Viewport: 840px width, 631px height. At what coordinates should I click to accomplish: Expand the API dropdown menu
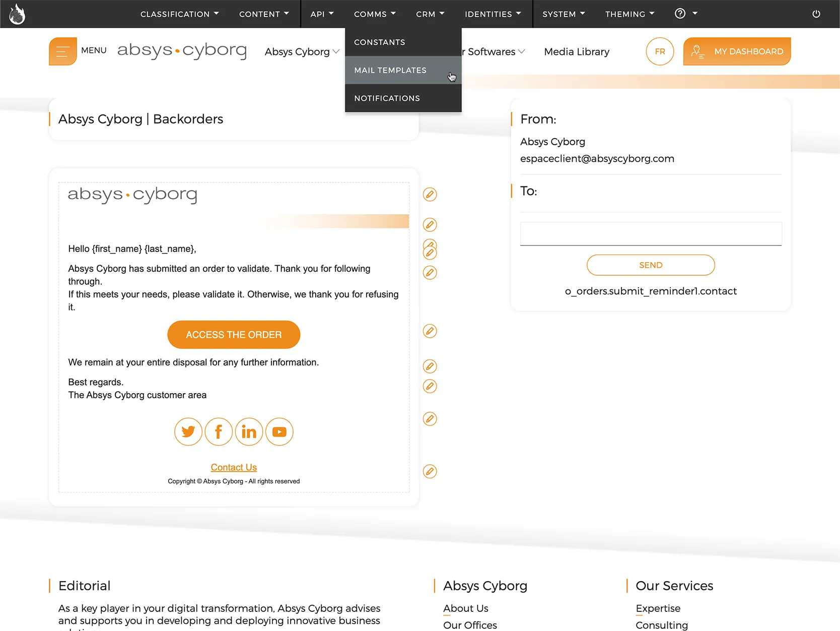coord(322,14)
